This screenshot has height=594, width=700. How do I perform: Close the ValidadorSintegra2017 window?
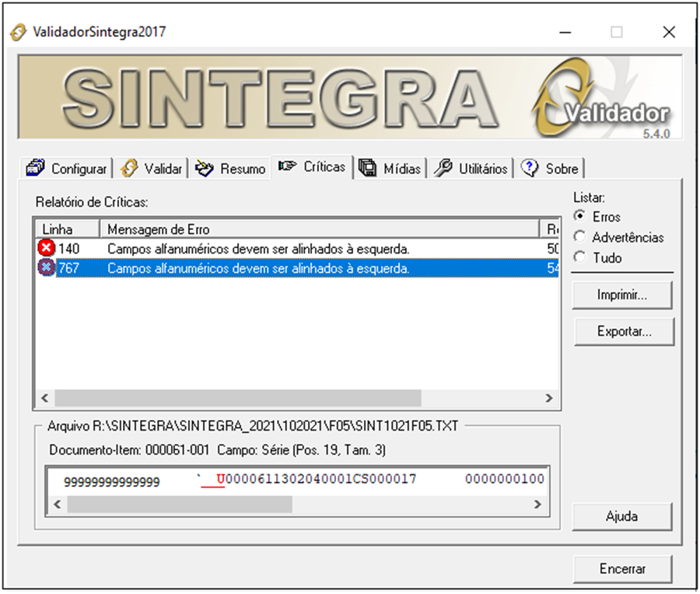click(669, 32)
